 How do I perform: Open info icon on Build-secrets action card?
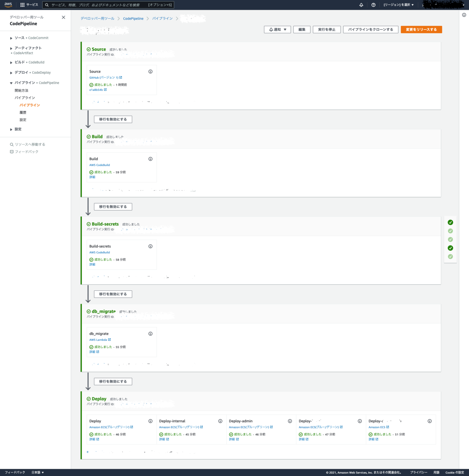pos(150,246)
